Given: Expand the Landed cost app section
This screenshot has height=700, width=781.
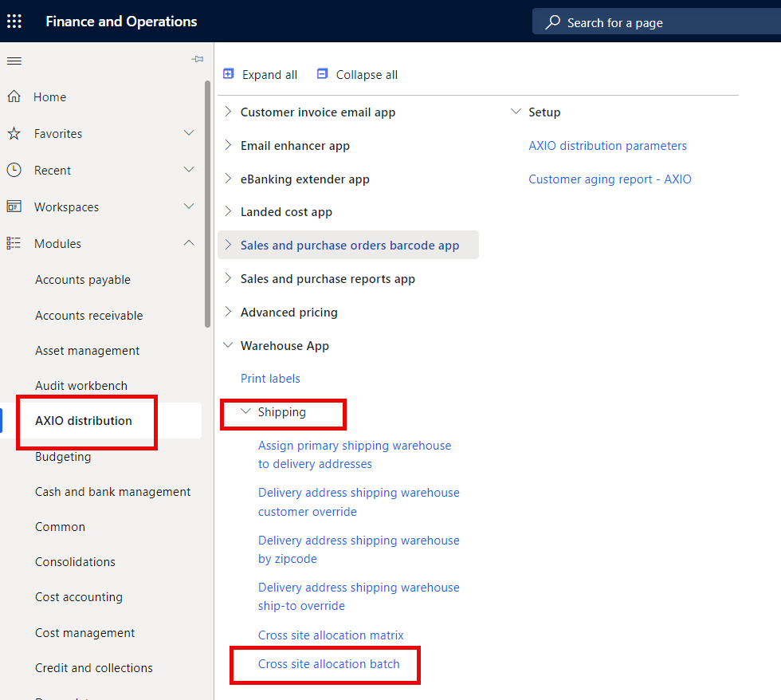Looking at the screenshot, I should point(227,211).
